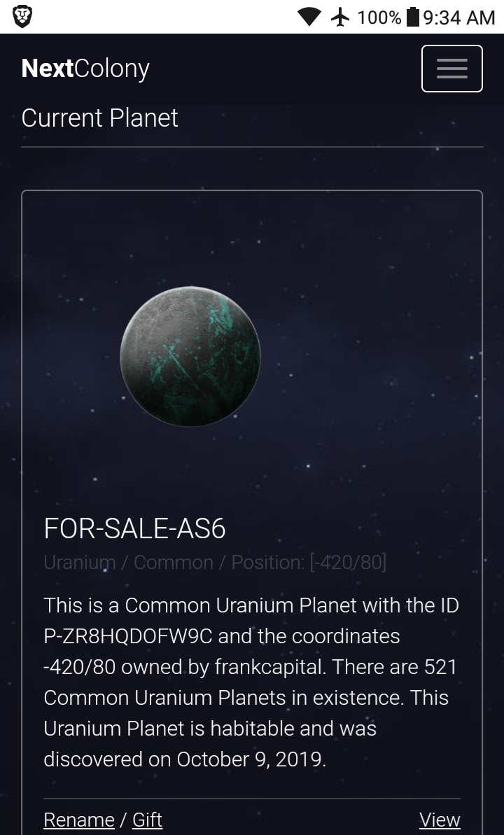The height and width of the screenshot is (835, 504).
Task: Tap the 100% battery percentage
Action: click(379, 17)
